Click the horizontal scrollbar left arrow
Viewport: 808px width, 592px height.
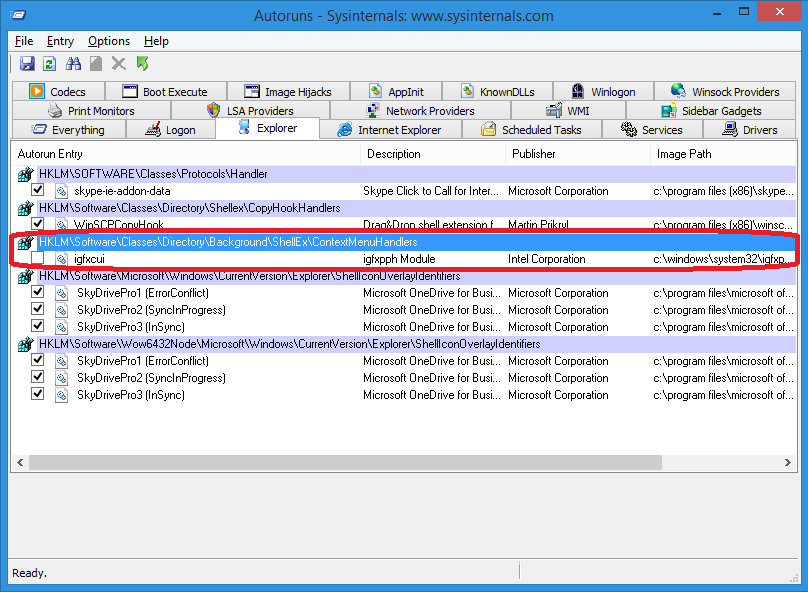[20, 462]
